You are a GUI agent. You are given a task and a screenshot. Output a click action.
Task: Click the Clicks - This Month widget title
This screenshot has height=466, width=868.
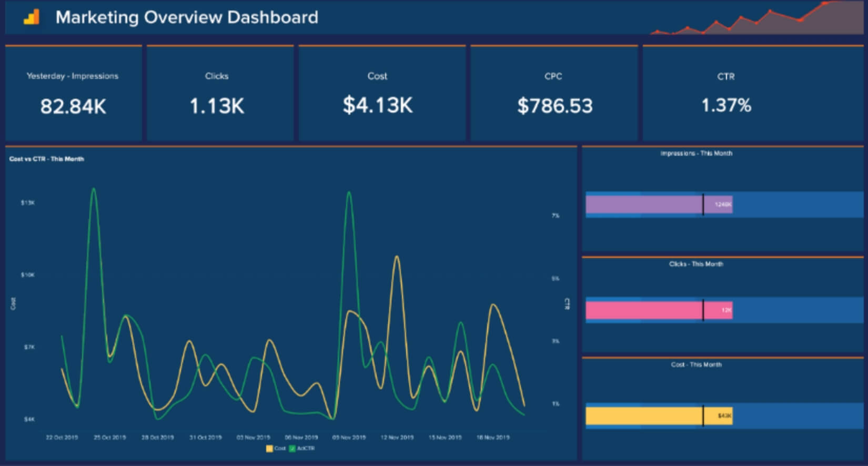pyautogui.click(x=696, y=264)
